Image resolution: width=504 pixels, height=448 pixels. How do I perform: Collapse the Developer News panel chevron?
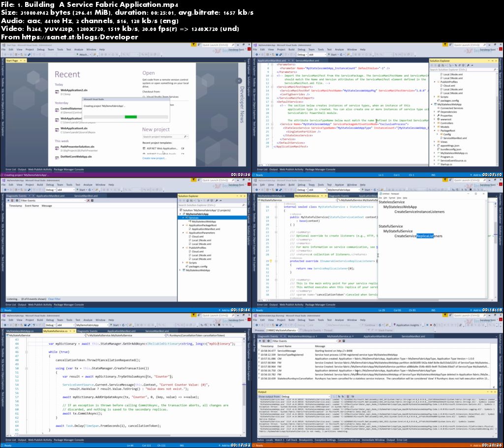coord(239,81)
